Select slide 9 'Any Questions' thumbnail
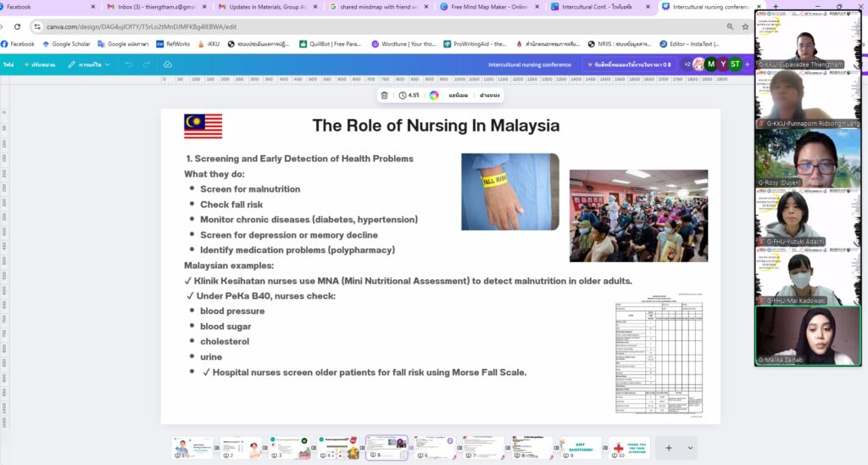Screen dimensions: 868x465 (x=581, y=447)
